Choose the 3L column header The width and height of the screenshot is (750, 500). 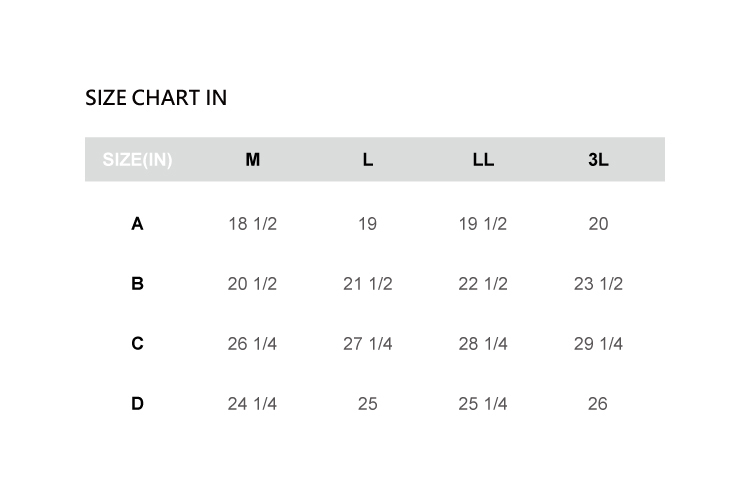coord(598,160)
